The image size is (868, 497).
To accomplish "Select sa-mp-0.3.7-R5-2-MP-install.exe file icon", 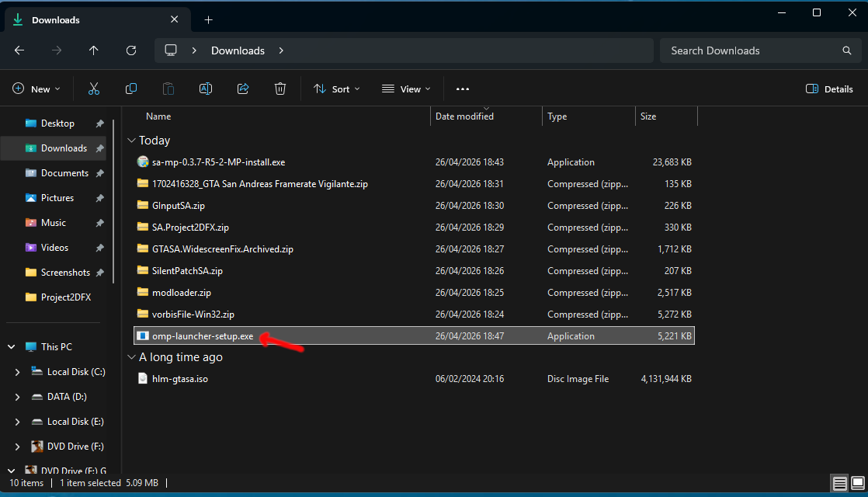I will point(143,162).
